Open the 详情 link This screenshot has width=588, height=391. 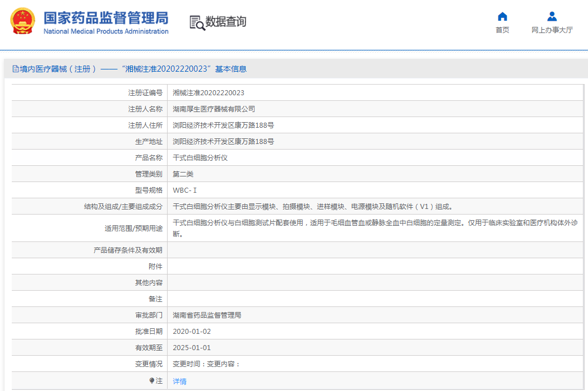(179, 381)
